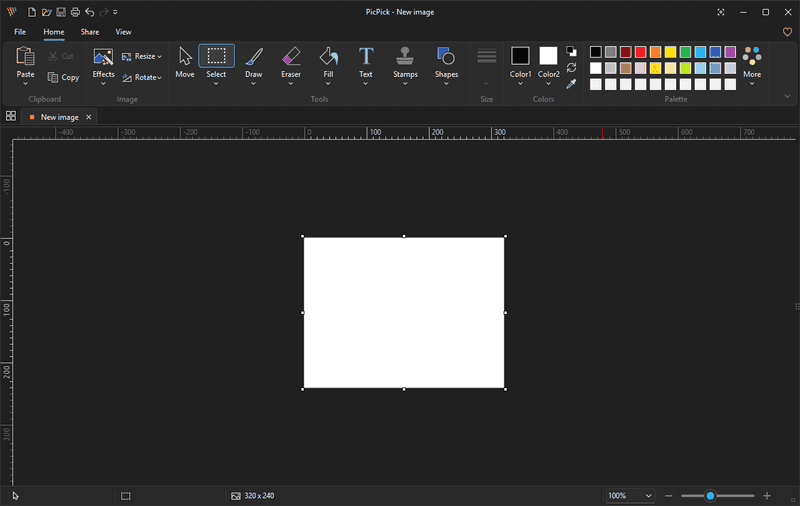Click the zoom slider handle
The height and width of the screenshot is (506, 800).
pyautogui.click(x=710, y=496)
